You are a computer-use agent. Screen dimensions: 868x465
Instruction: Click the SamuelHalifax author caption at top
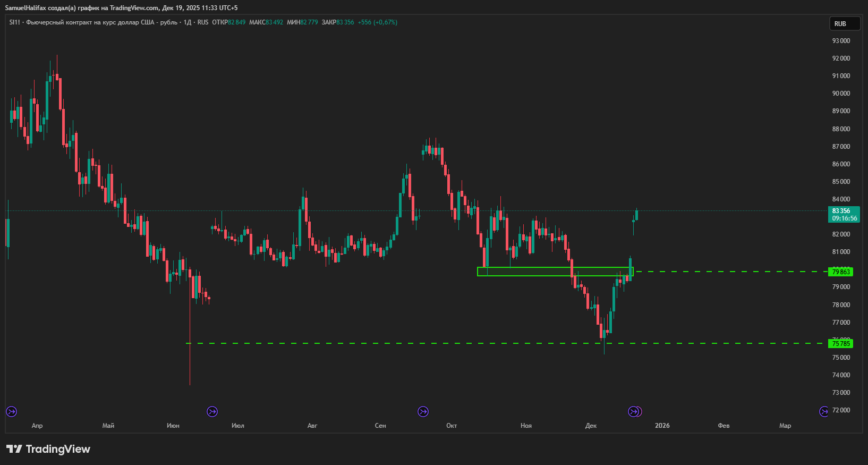tap(25, 8)
